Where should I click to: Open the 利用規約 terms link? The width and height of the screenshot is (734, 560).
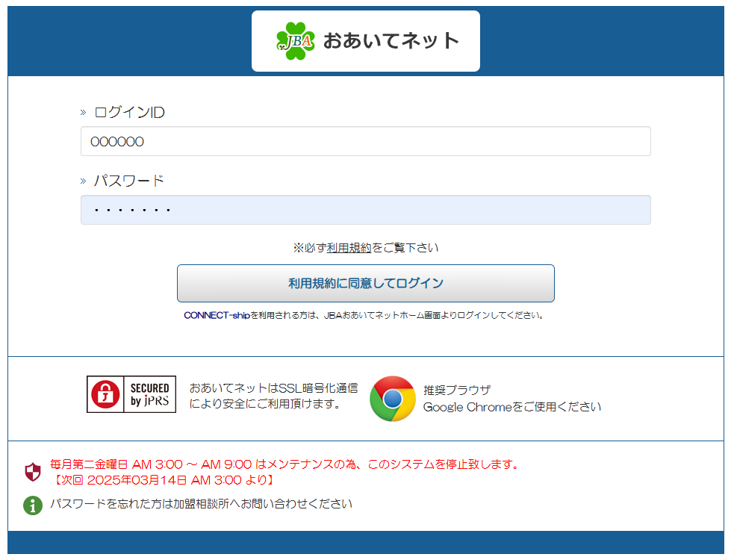349,248
